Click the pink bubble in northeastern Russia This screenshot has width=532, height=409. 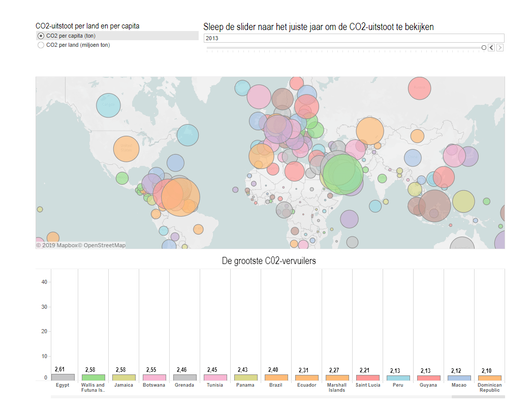[419, 88]
